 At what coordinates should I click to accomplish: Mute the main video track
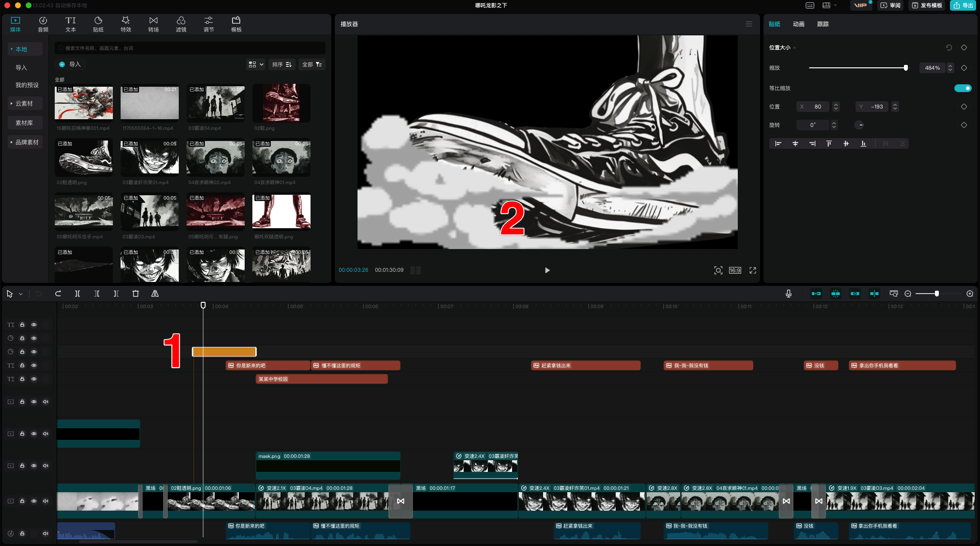click(46, 501)
